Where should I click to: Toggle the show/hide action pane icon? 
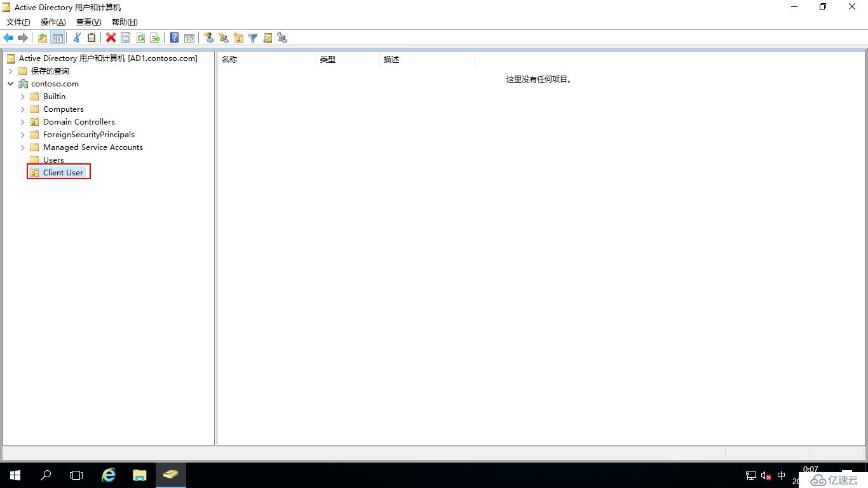coord(189,38)
